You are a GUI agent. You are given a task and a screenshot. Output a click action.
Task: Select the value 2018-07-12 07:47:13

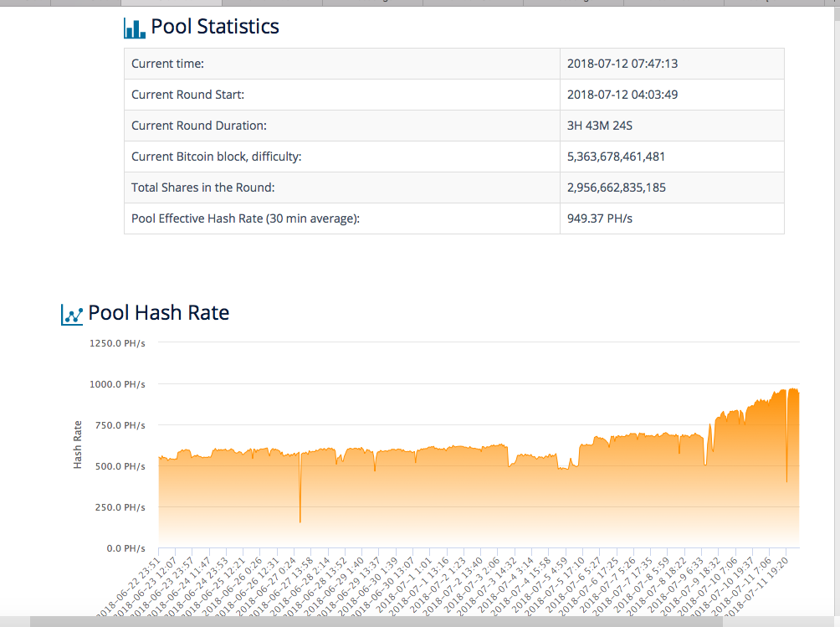(622, 64)
